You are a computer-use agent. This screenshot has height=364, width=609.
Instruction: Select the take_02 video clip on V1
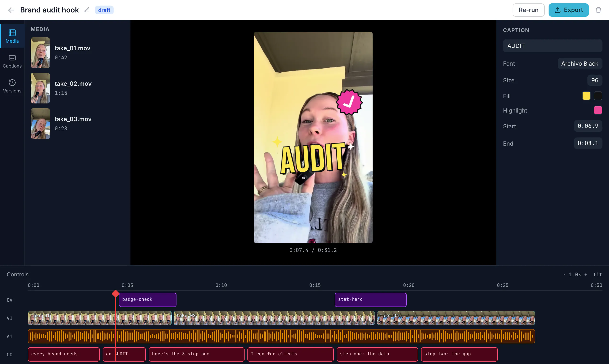pyautogui.click(x=274, y=318)
